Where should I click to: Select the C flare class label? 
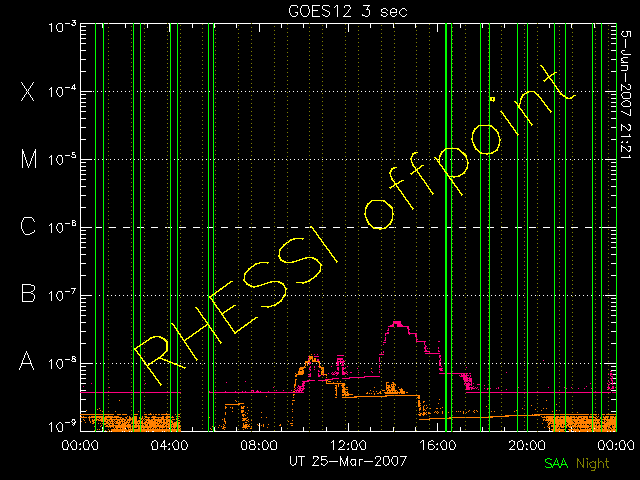click(x=28, y=226)
